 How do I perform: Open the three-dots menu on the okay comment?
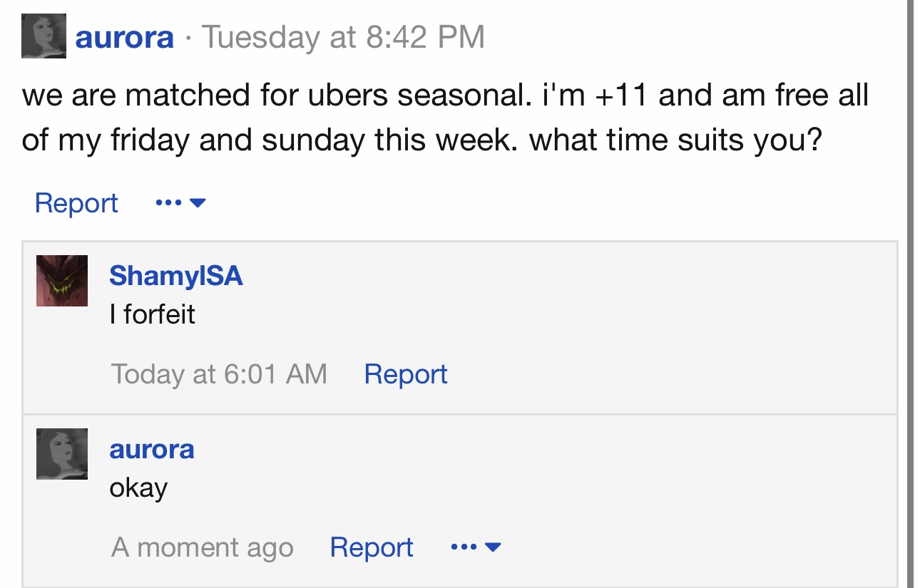pyautogui.click(x=464, y=547)
